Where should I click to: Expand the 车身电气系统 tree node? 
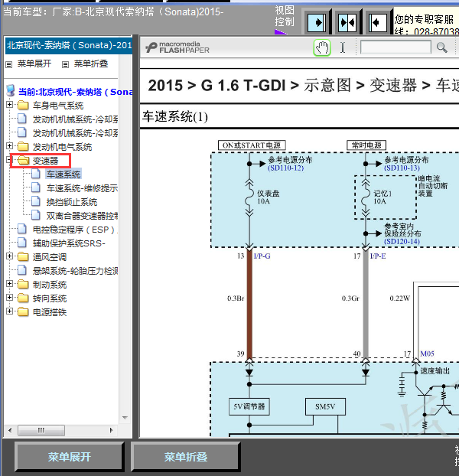point(9,104)
